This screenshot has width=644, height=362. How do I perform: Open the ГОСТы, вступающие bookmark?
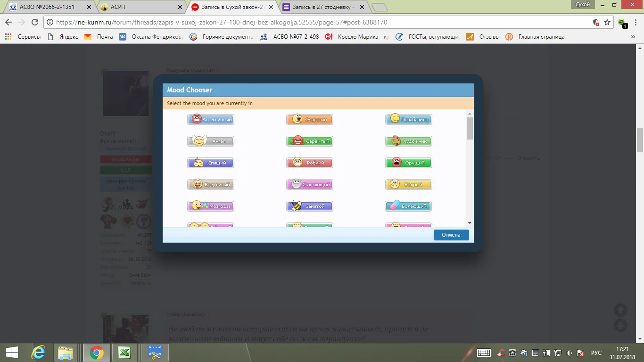(428, 37)
